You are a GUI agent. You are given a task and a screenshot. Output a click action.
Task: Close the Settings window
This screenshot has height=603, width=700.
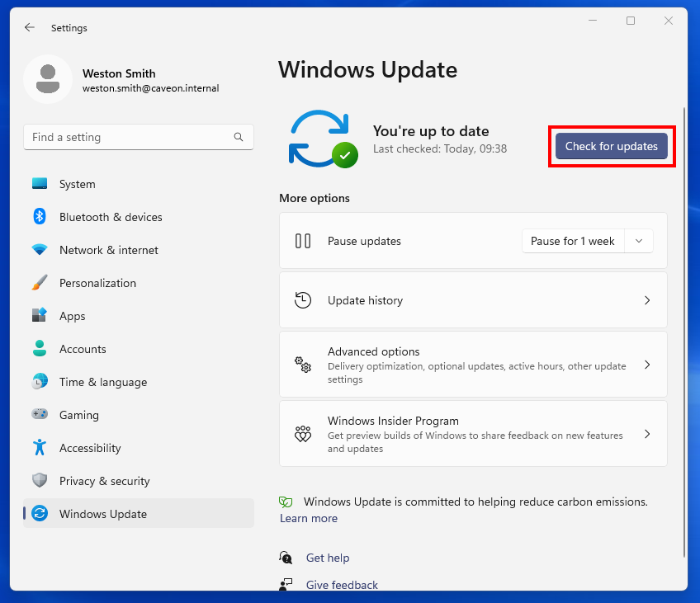(669, 21)
